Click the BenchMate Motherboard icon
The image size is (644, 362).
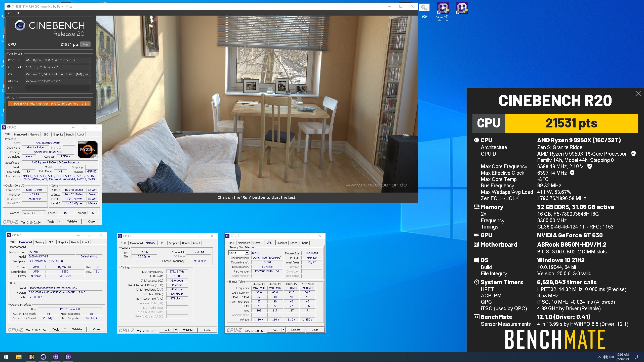476,244
